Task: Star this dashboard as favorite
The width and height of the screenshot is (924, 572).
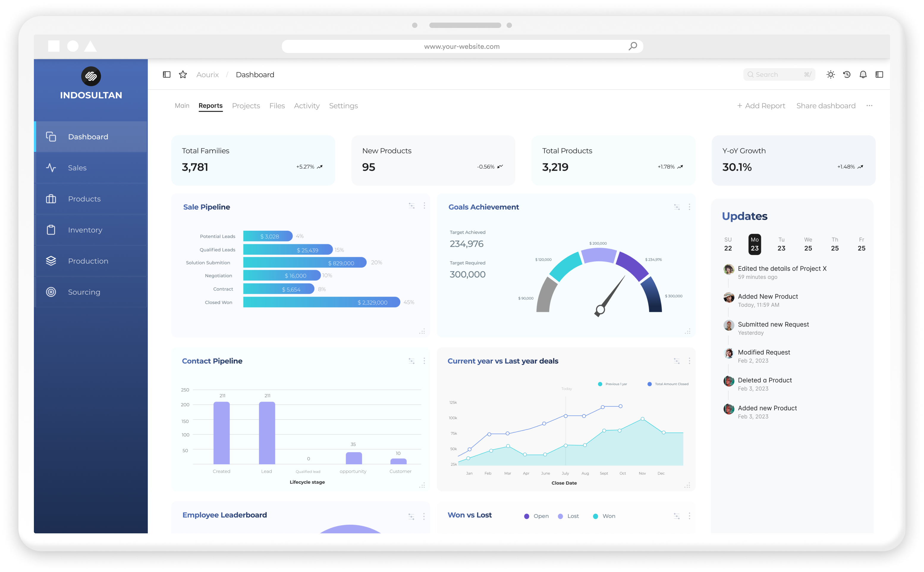Action: pos(183,75)
